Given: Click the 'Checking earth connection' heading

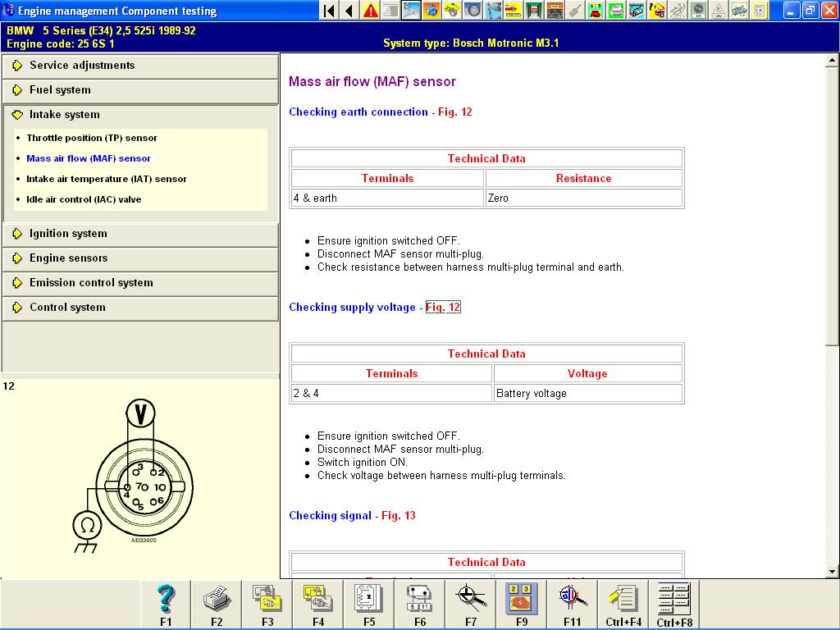Looking at the screenshot, I should (358, 112).
